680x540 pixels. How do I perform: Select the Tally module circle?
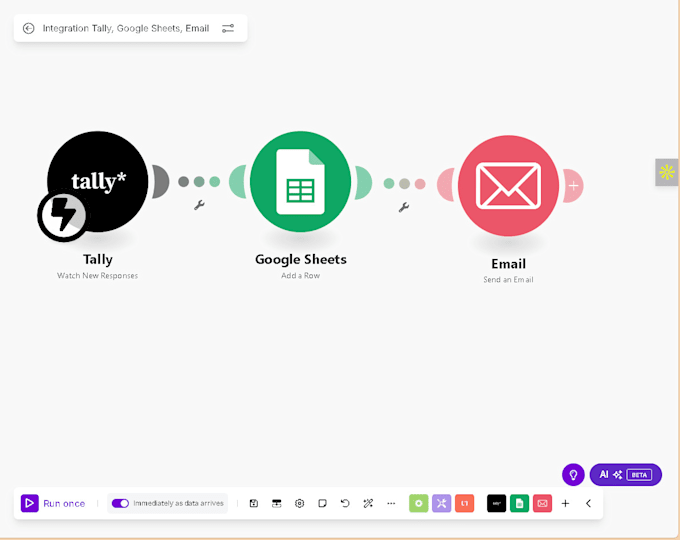[x=98, y=181]
